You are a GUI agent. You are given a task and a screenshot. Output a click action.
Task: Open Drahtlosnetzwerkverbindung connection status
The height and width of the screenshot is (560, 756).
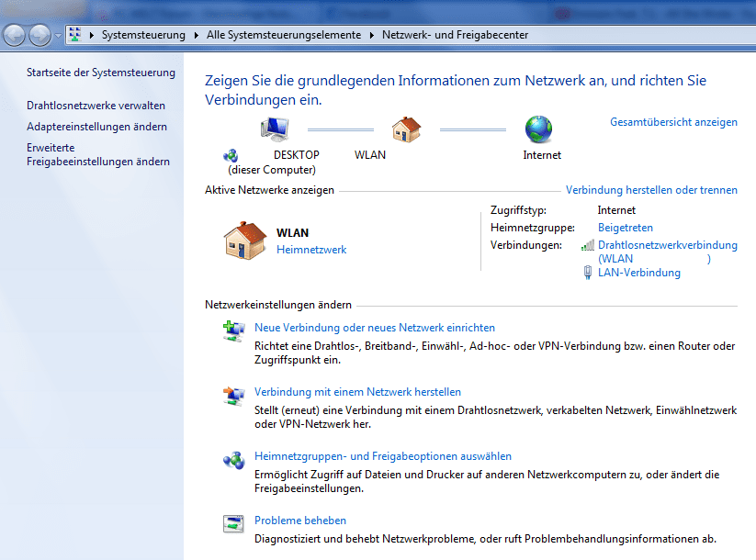(668, 252)
